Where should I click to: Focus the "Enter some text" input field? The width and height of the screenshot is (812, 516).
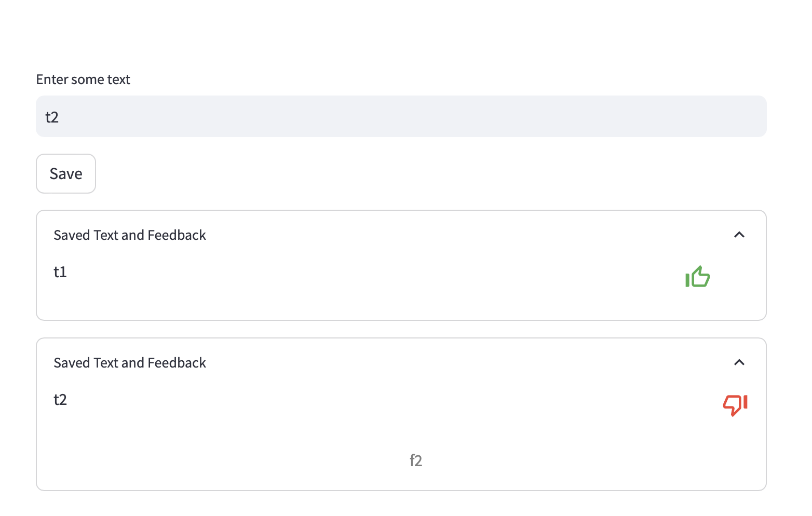(401, 116)
